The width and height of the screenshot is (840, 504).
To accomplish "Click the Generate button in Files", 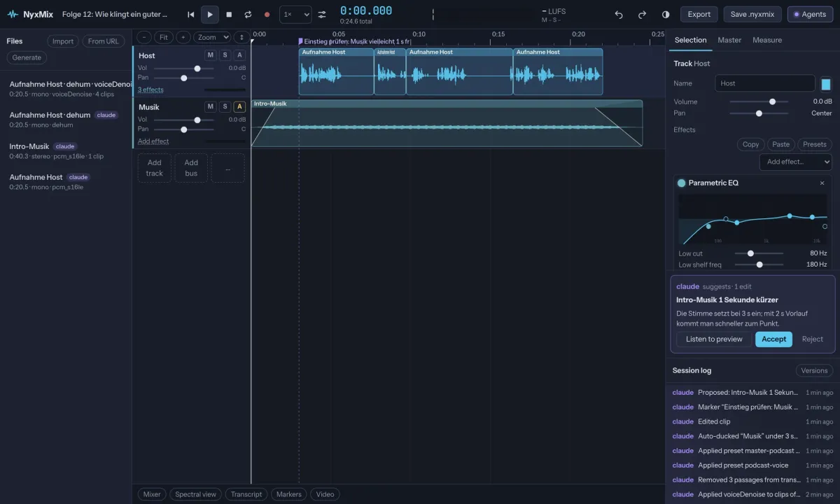I will (x=27, y=57).
